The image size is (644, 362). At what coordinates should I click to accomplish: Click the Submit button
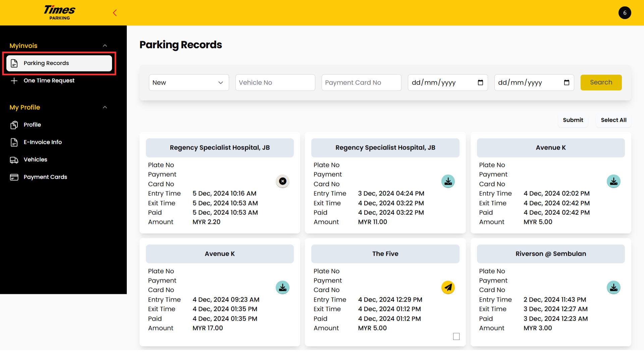coord(573,120)
